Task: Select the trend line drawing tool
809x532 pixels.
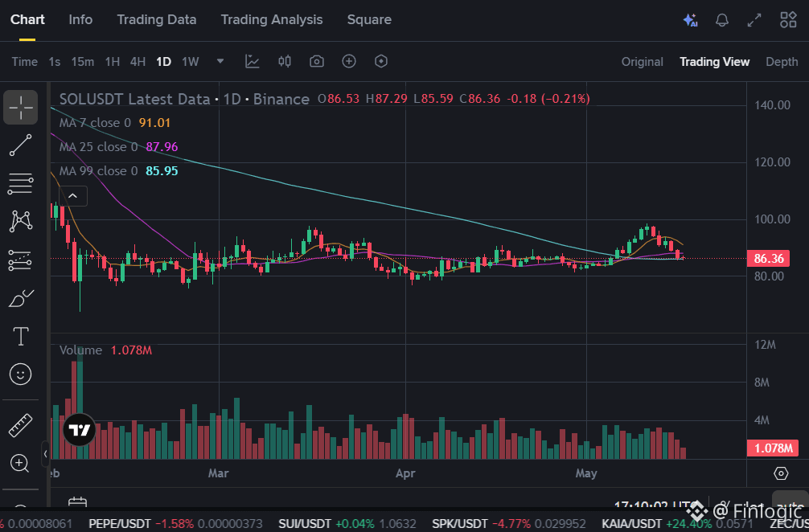Action: 21,145
